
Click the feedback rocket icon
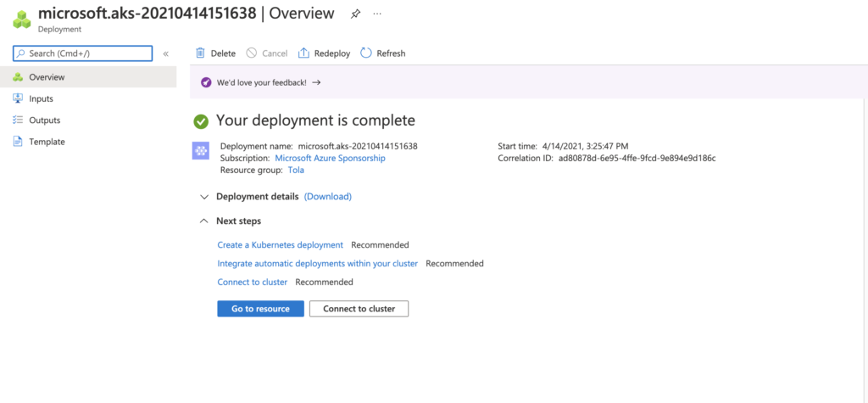click(x=206, y=82)
